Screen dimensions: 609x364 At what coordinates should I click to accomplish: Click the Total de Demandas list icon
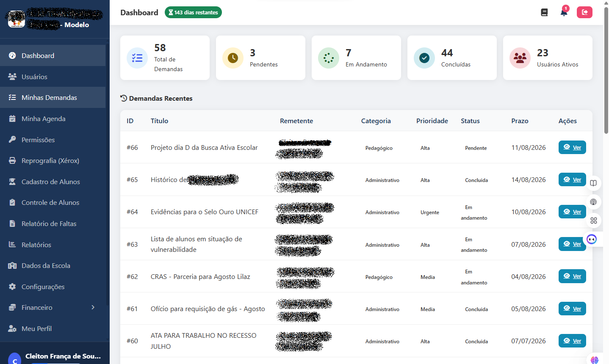[137, 58]
